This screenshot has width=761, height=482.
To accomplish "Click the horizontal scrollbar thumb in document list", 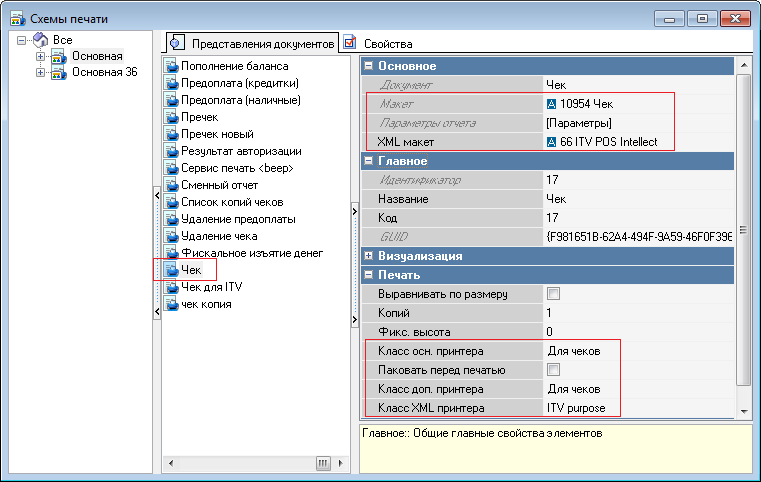I will pos(322,463).
